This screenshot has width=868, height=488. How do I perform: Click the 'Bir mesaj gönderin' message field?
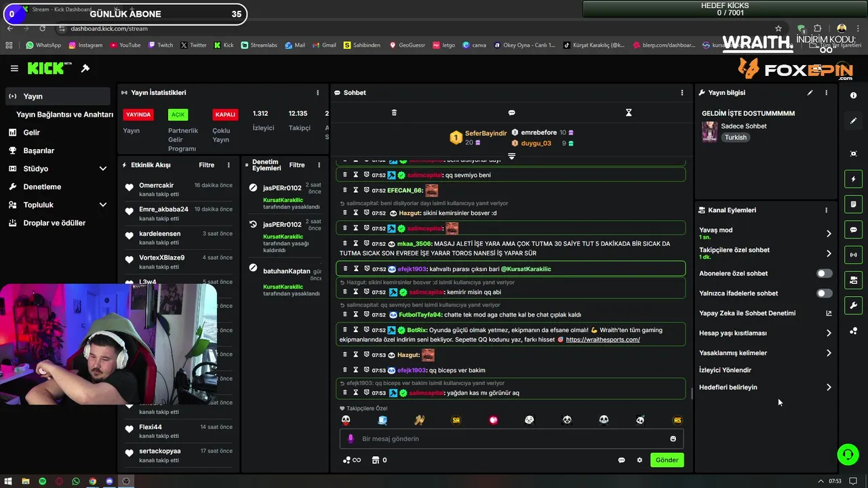pos(511,439)
